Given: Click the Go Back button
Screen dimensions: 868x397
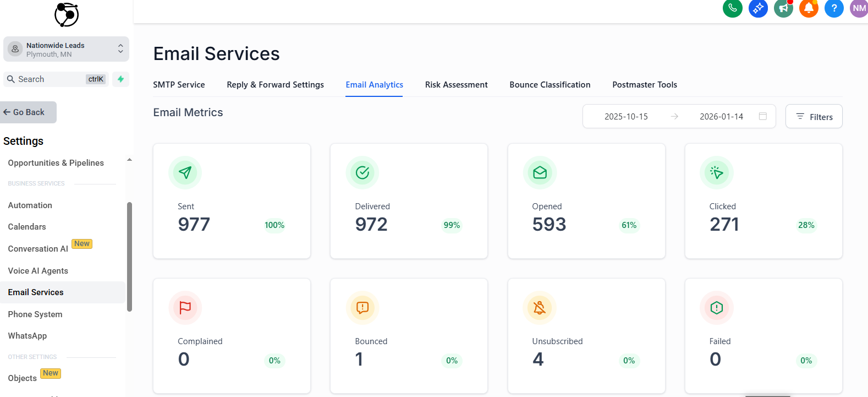Looking at the screenshot, I should point(29,112).
